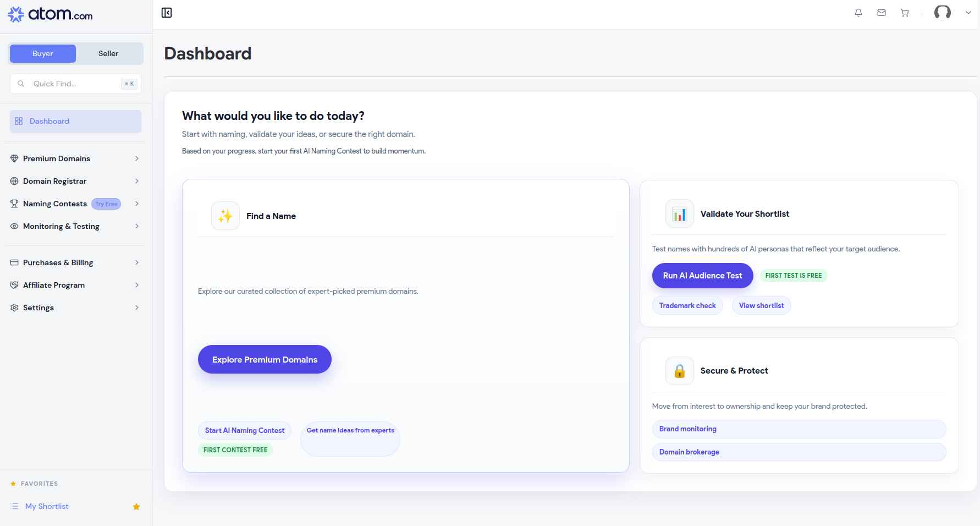Open the Trademark check link

(687, 305)
